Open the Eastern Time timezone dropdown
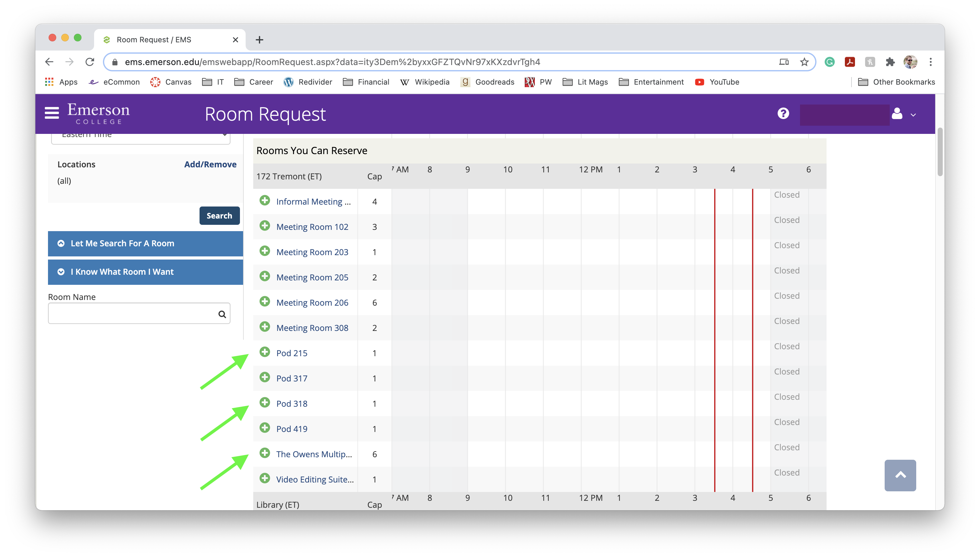Image resolution: width=980 pixels, height=557 pixels. [x=140, y=135]
